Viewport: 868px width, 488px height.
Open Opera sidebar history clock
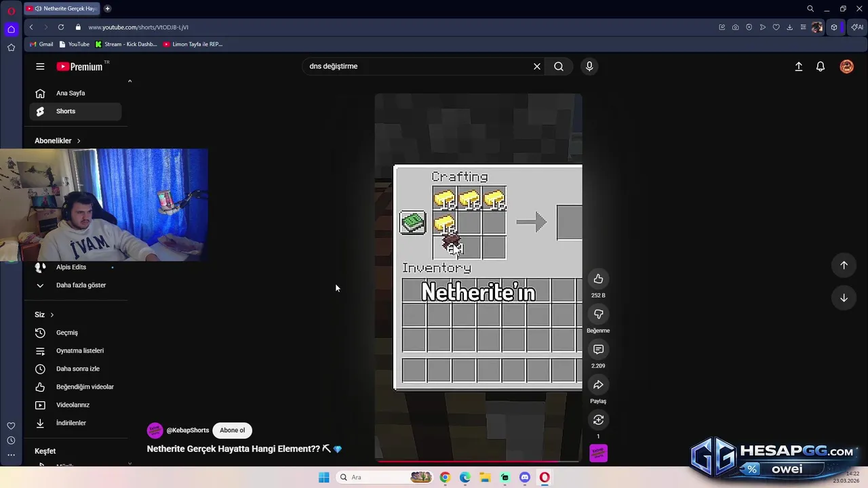[11, 441]
